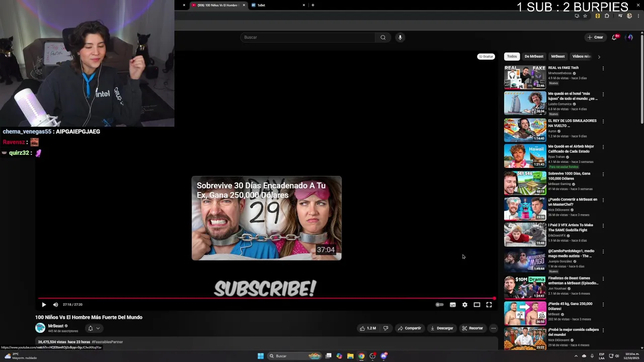Open MrBeast channel avatar
This screenshot has width=644, height=362.
pos(40,328)
